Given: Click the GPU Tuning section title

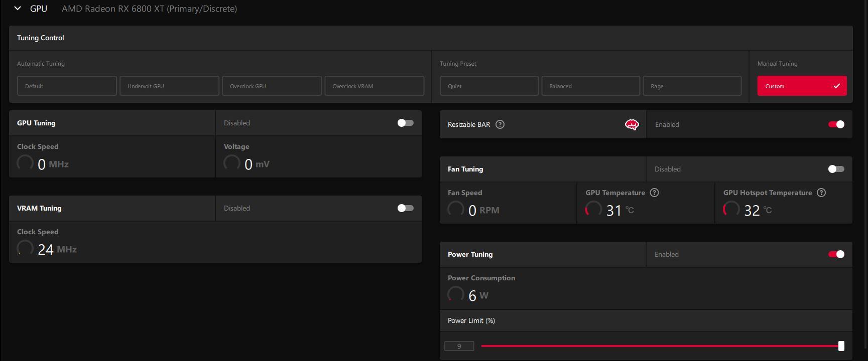Looking at the screenshot, I should [x=36, y=123].
